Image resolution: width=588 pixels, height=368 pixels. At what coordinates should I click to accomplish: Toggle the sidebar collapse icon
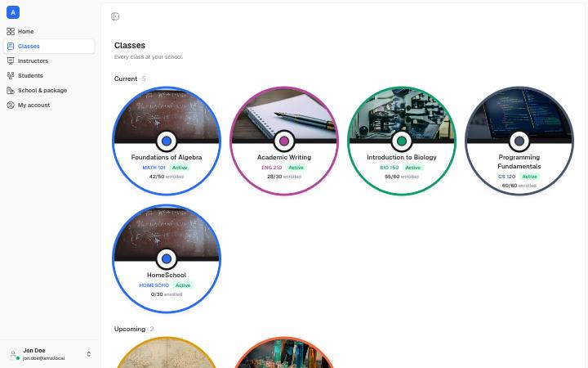tap(115, 16)
